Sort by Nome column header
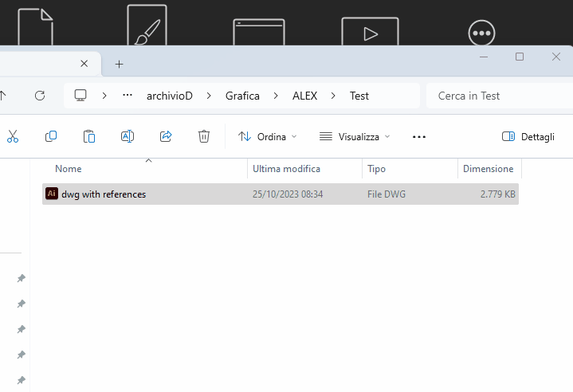Screen dimensions: 573x392 pos(69,169)
